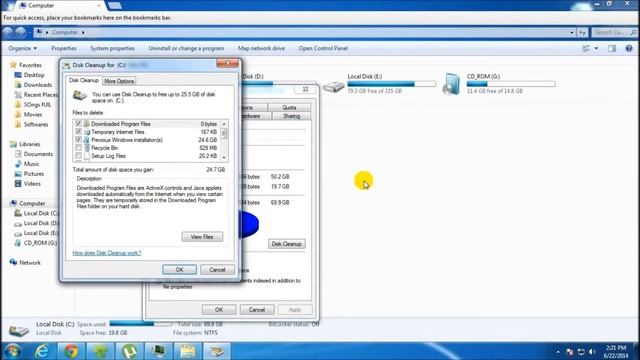Click Map network drive
This screenshot has width=640, height=360.
(261, 48)
